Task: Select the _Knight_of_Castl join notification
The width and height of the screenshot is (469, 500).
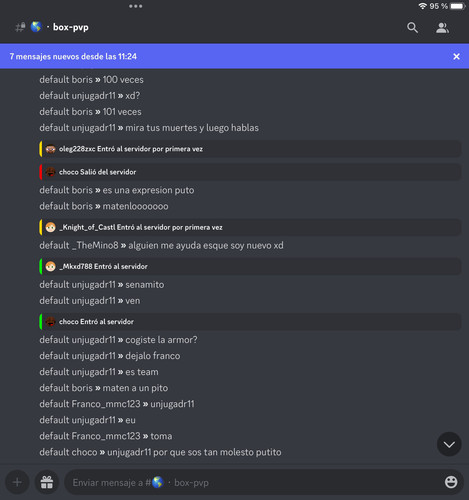Action: click(x=250, y=227)
